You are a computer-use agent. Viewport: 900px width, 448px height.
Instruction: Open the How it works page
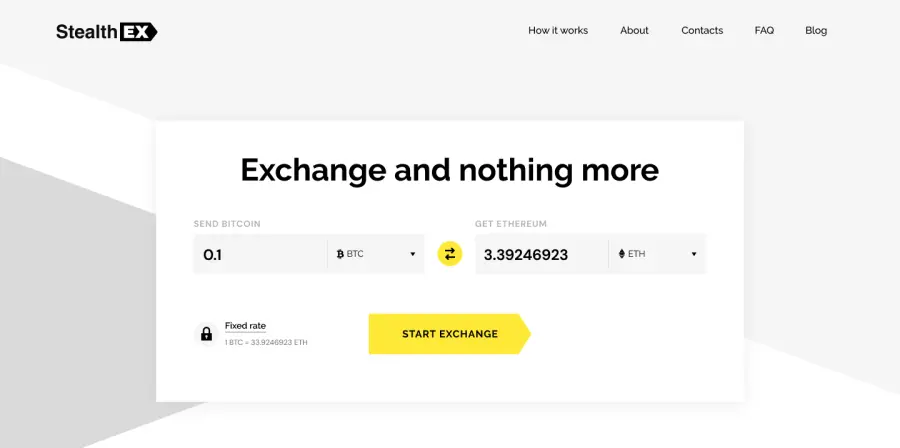point(558,30)
